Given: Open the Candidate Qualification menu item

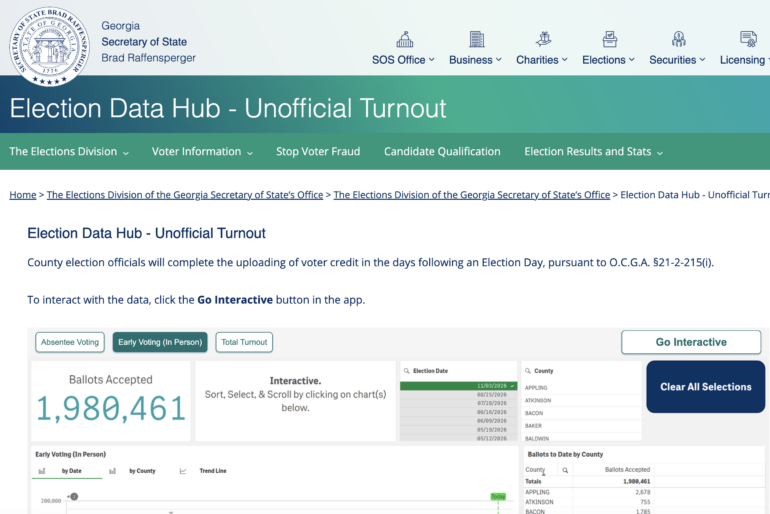Looking at the screenshot, I should [x=442, y=151].
